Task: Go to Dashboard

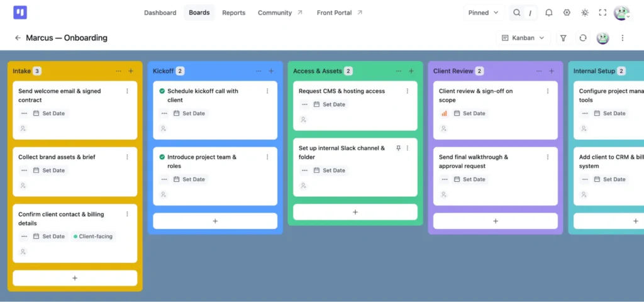Action: click(160, 13)
